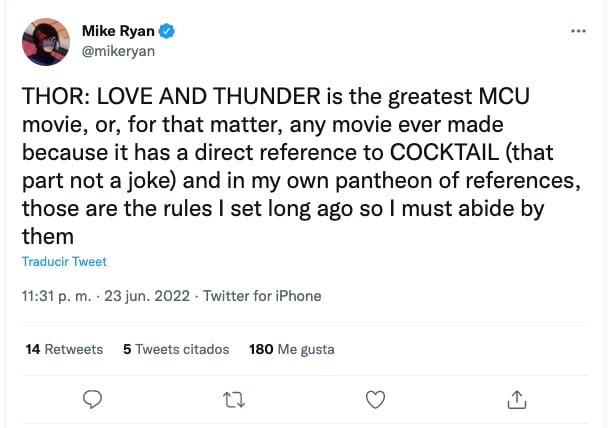
Task: Reply to Mike Ryan's tweet
Action: point(93,400)
